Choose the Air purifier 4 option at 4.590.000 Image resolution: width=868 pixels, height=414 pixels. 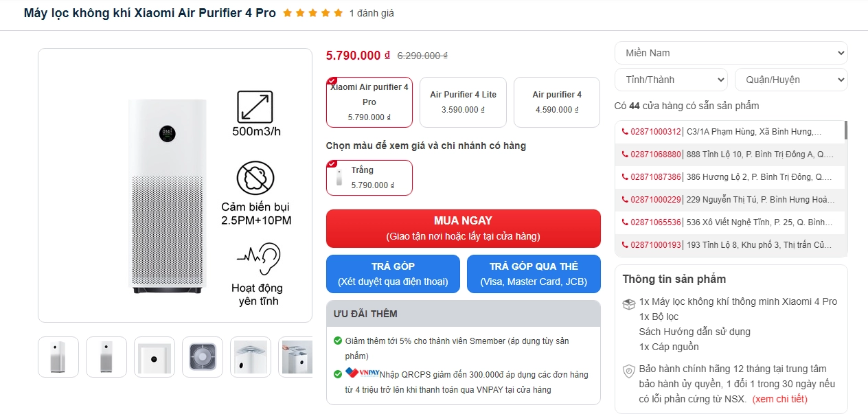click(557, 102)
